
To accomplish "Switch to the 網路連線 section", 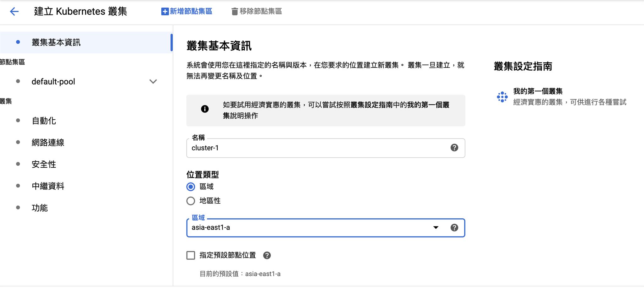I will (x=48, y=142).
